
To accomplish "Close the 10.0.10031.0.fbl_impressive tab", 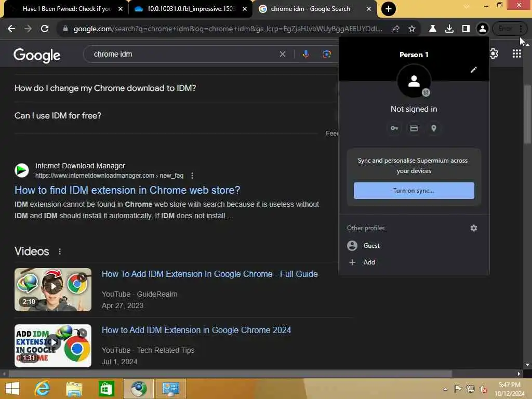I will coord(245,9).
